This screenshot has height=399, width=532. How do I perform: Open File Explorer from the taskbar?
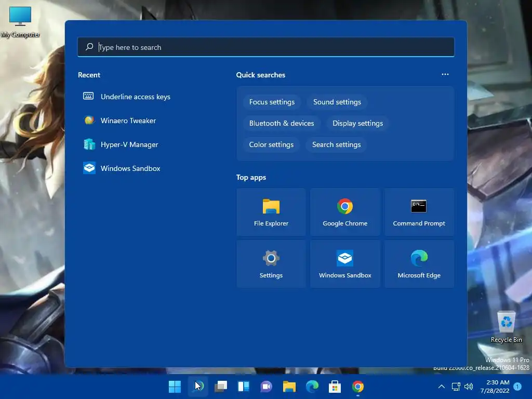click(289, 387)
